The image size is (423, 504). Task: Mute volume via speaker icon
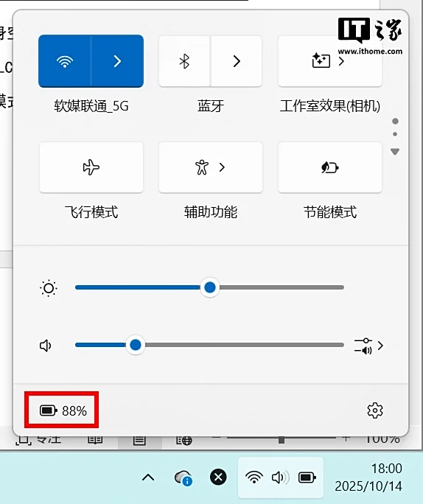[46, 346]
